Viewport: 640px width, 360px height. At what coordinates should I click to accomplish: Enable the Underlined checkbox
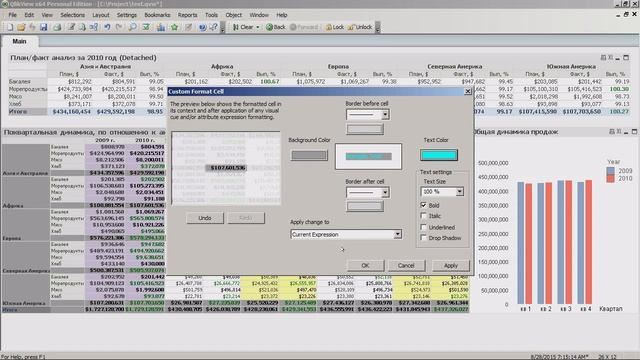click(423, 227)
